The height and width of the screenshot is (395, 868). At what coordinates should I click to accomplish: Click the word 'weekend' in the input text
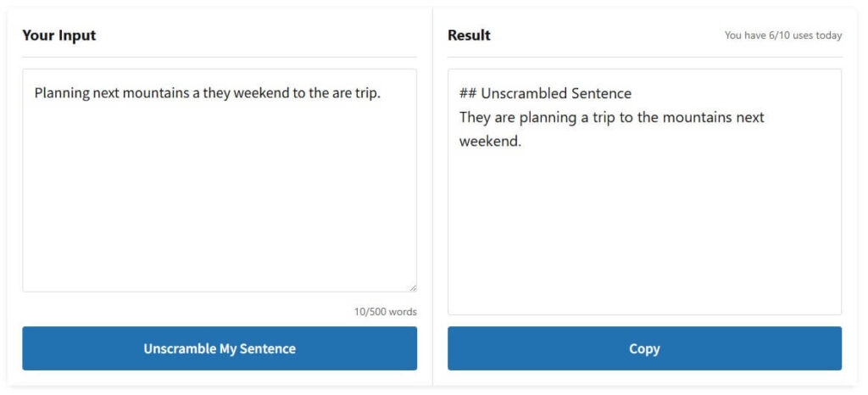(x=261, y=93)
